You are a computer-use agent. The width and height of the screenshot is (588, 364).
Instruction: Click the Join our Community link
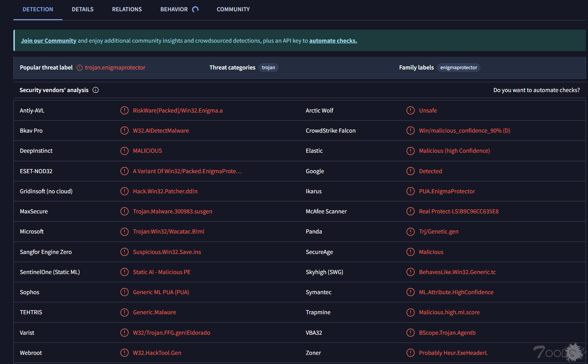(x=49, y=41)
